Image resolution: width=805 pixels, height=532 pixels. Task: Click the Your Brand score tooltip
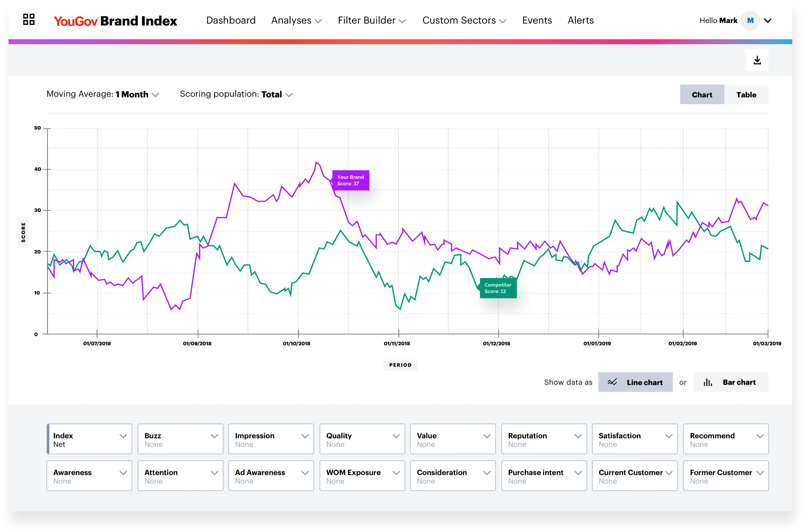(x=350, y=180)
